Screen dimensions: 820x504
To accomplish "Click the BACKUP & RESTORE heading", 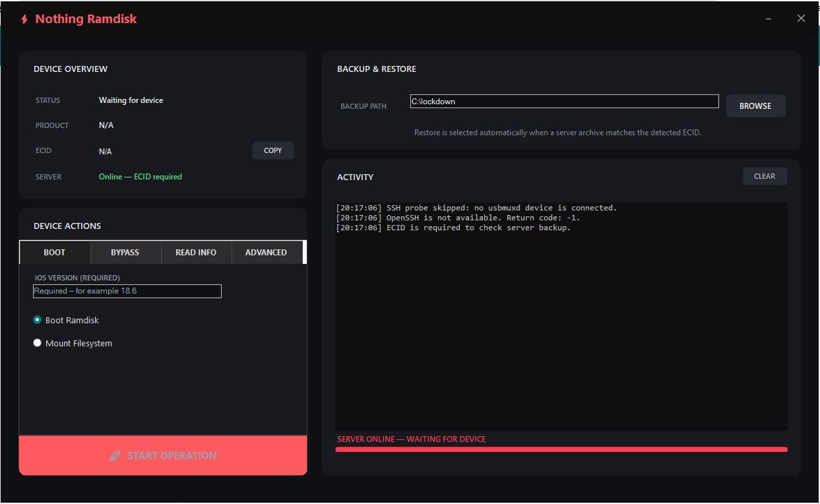I will 377,69.
